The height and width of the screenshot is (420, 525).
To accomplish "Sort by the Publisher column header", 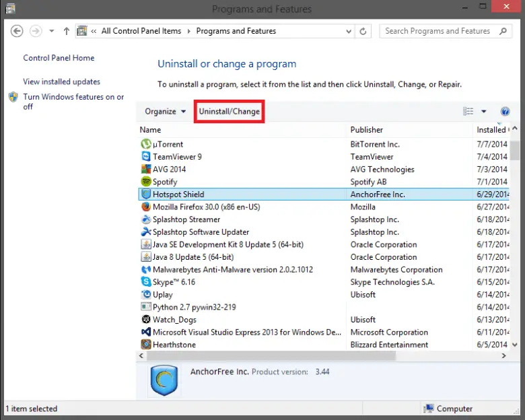I will click(410, 130).
